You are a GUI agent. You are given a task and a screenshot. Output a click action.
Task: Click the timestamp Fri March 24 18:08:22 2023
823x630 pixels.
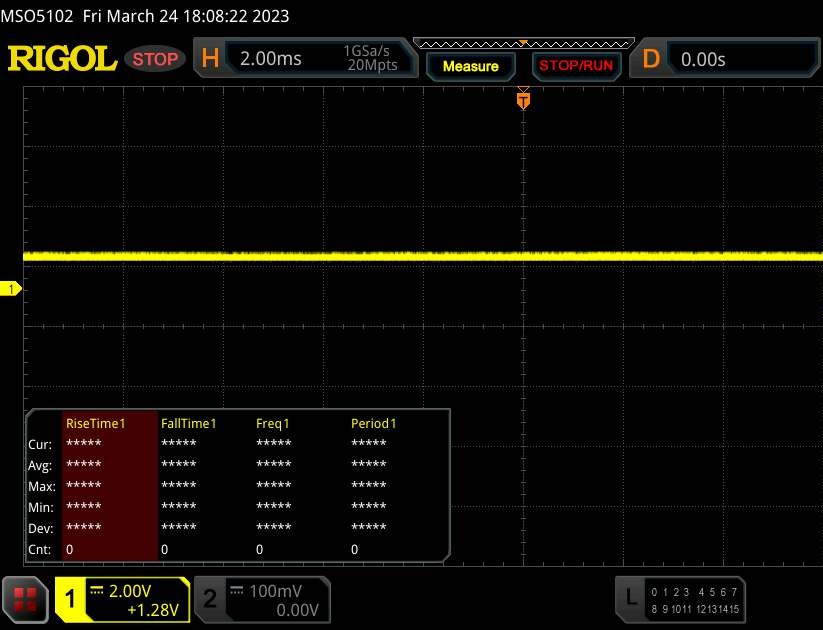(186, 16)
